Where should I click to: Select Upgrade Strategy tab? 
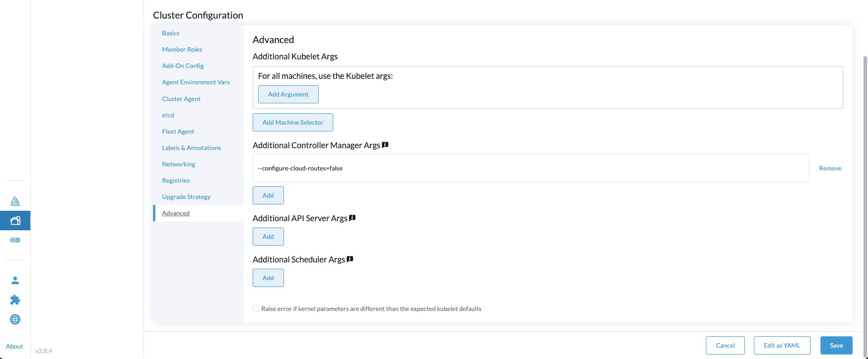186,197
